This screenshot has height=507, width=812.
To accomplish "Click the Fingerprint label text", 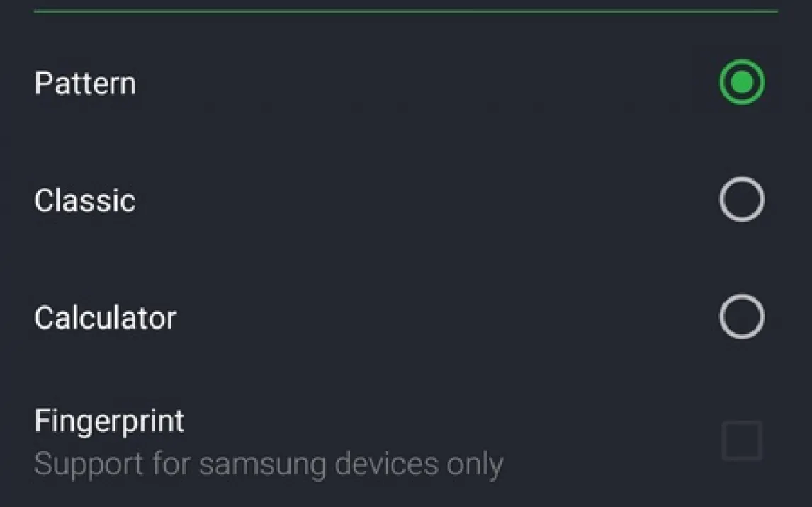I will coord(109,421).
